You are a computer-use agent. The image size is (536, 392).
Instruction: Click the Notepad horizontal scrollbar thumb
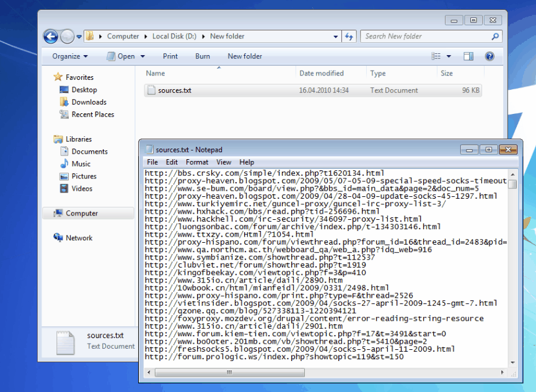(230, 373)
